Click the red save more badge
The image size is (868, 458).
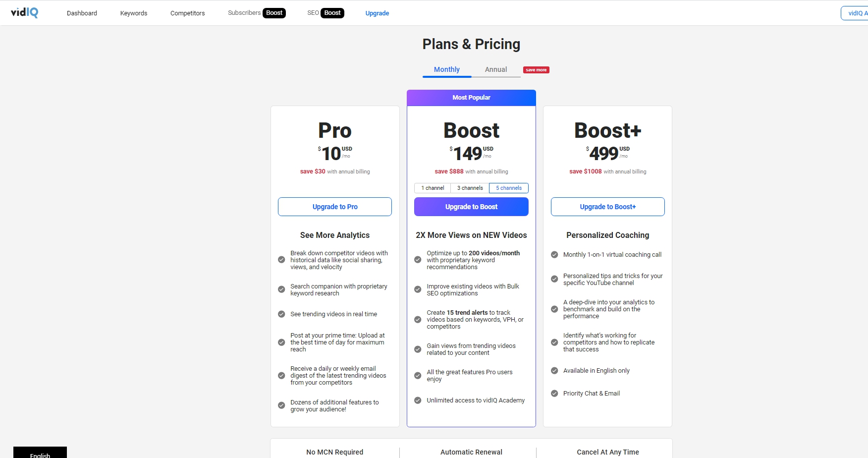click(536, 70)
